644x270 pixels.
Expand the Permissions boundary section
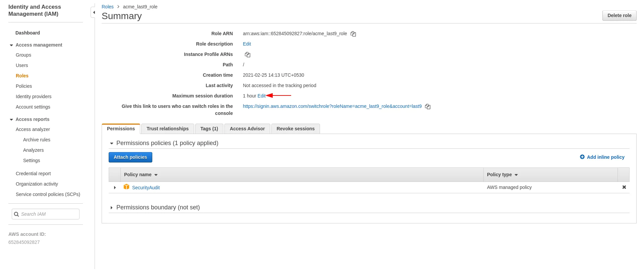point(112,208)
